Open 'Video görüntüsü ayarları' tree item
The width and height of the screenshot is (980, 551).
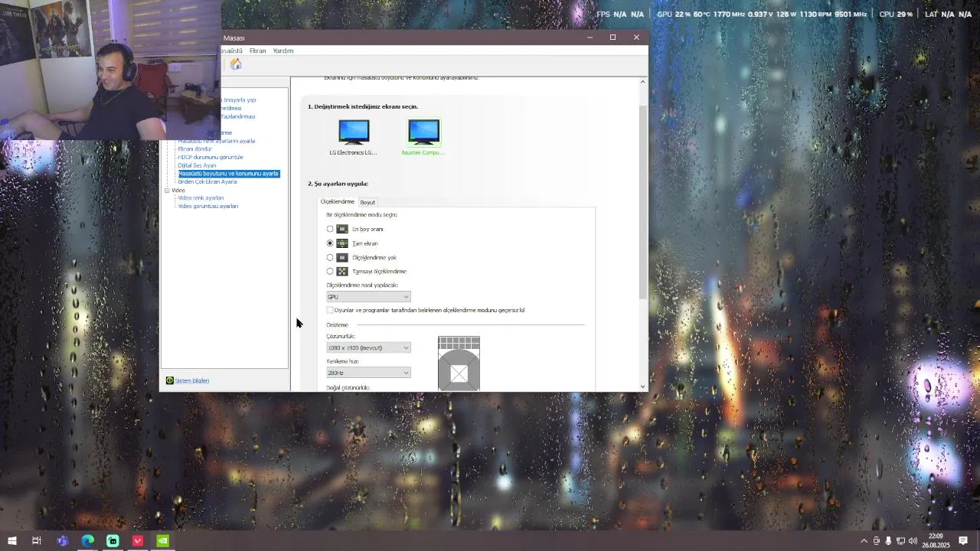pos(207,206)
